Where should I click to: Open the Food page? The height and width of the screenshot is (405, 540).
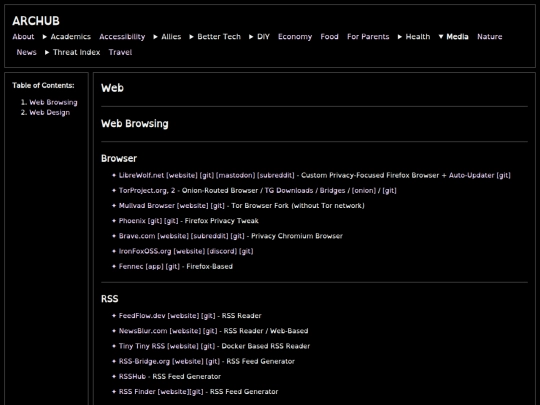[329, 37]
